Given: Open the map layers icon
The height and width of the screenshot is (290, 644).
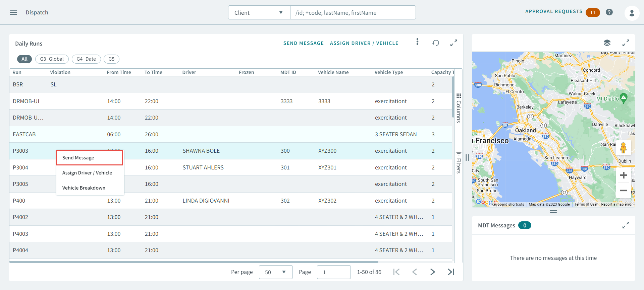Looking at the screenshot, I should click(607, 43).
